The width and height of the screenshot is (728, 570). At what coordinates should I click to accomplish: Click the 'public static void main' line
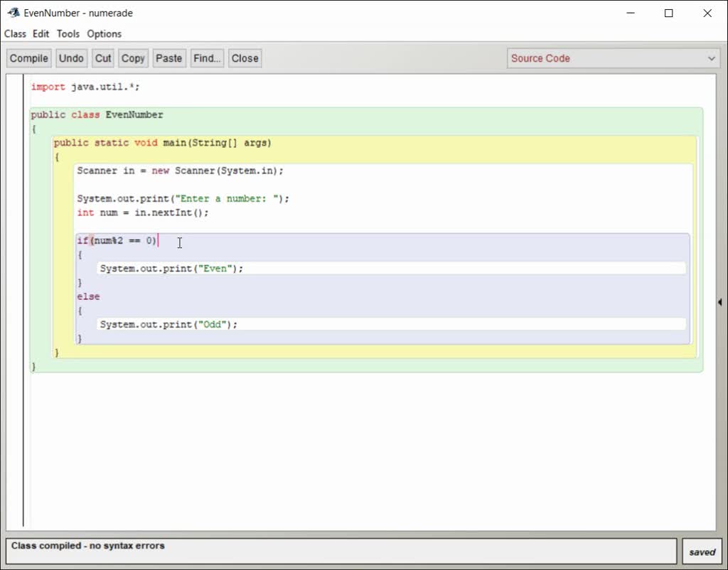163,143
